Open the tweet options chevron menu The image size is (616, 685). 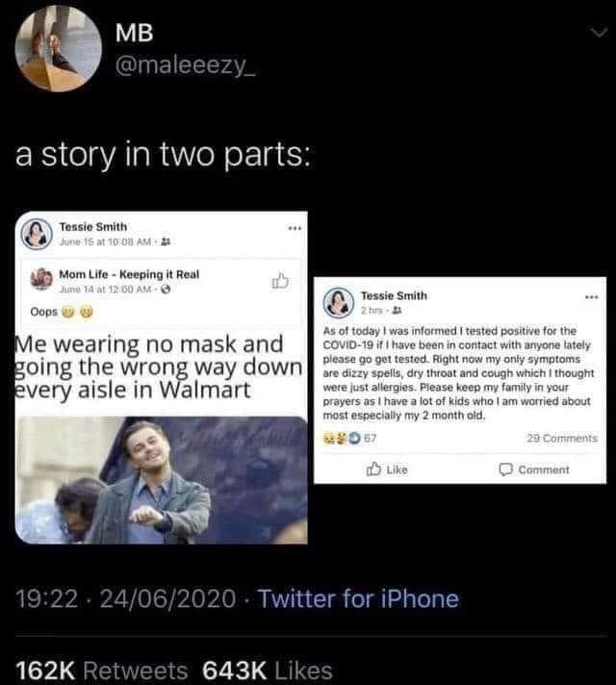point(596,36)
